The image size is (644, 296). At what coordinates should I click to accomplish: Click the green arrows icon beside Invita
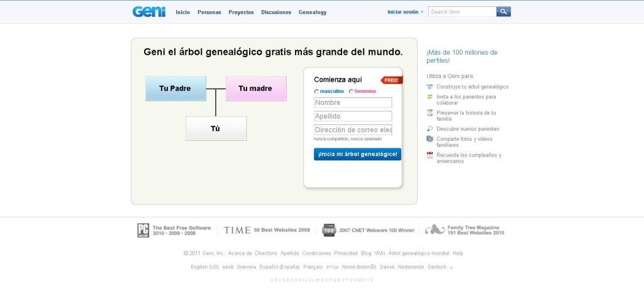(430, 97)
